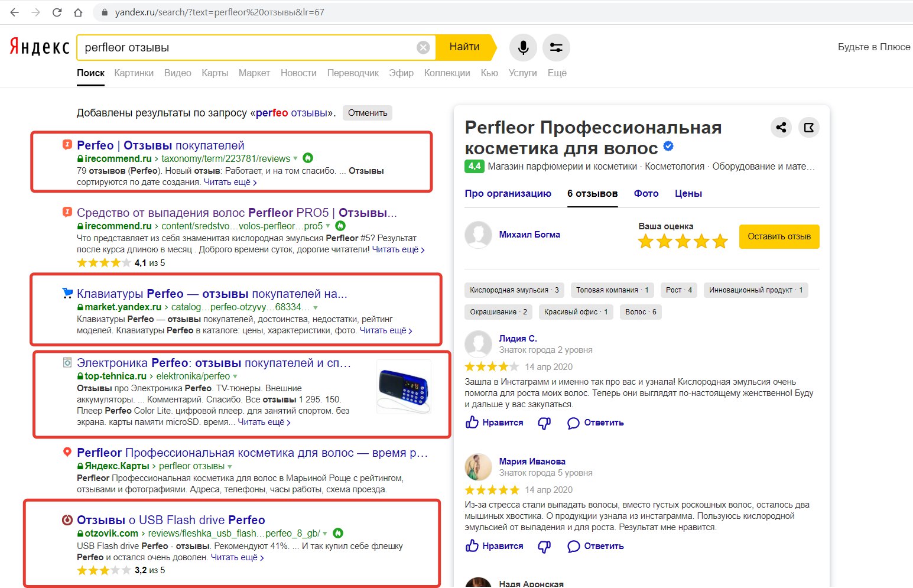The image size is (913, 588).
Task: Switch to the Маркет tab
Action: 254,73
